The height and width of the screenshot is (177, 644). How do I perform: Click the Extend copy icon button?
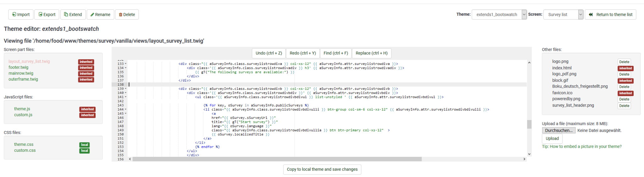66,14
